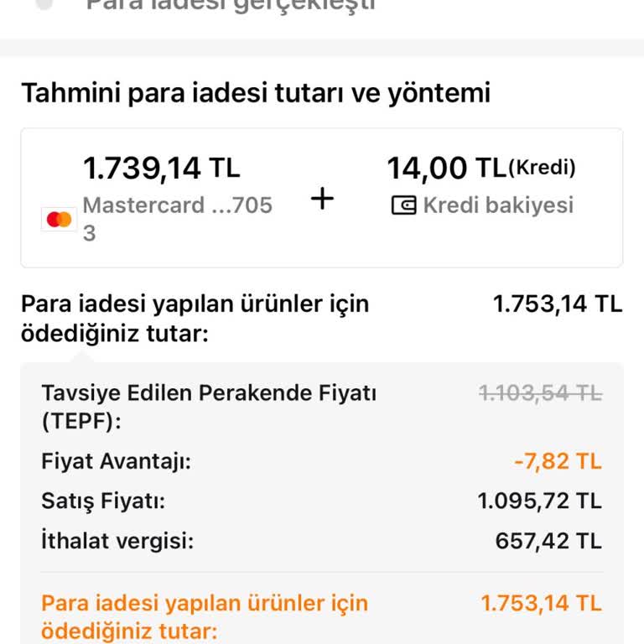The width and height of the screenshot is (644, 644).
Task: Tap the 'Para iadesi gerçekleşti' status text
Action: [231, 5]
